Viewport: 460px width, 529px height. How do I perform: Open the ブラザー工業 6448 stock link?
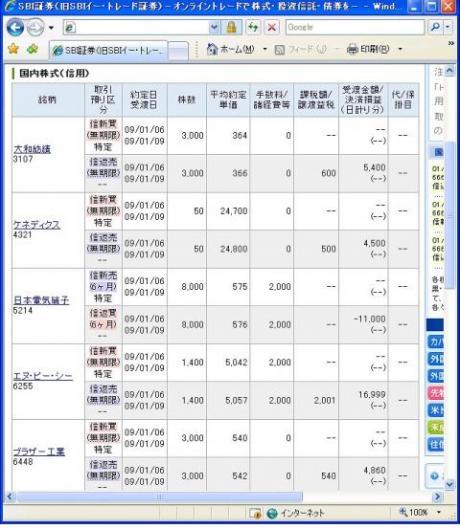click(x=39, y=451)
